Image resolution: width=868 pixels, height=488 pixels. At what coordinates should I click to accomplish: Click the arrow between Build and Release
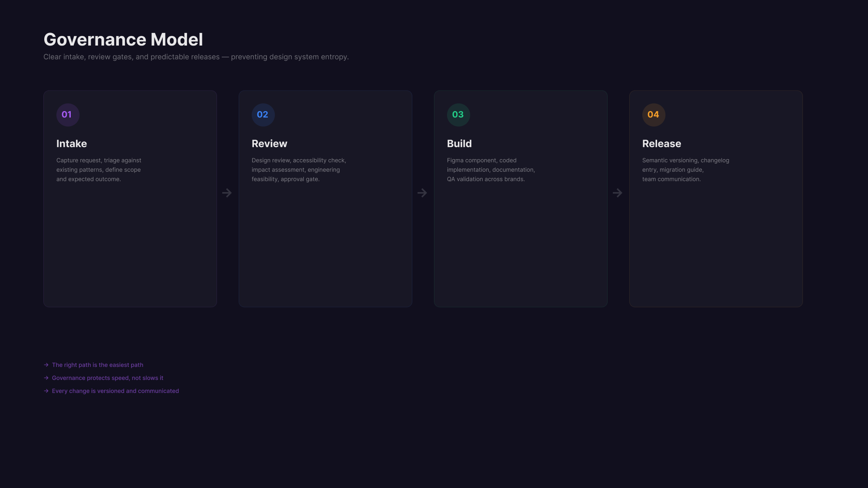click(x=618, y=193)
